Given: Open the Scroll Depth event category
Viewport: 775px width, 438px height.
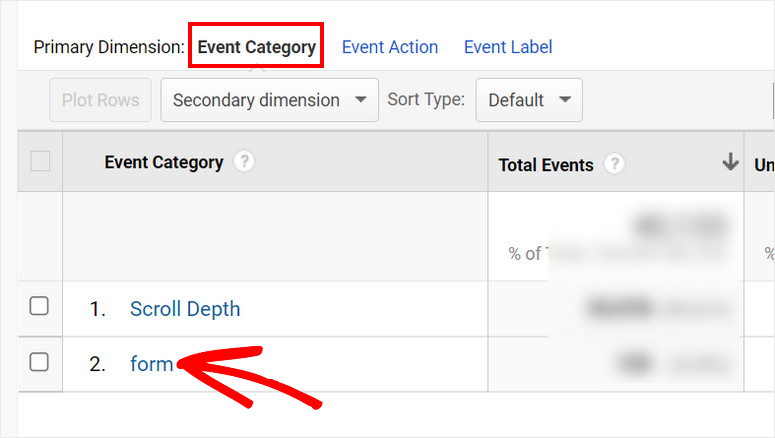Looking at the screenshot, I should [x=185, y=309].
